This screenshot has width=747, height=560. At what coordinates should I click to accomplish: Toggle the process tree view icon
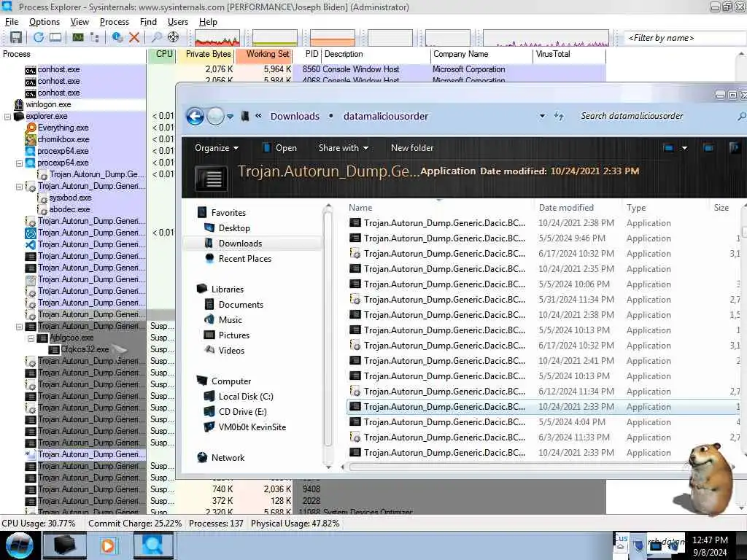94,37
